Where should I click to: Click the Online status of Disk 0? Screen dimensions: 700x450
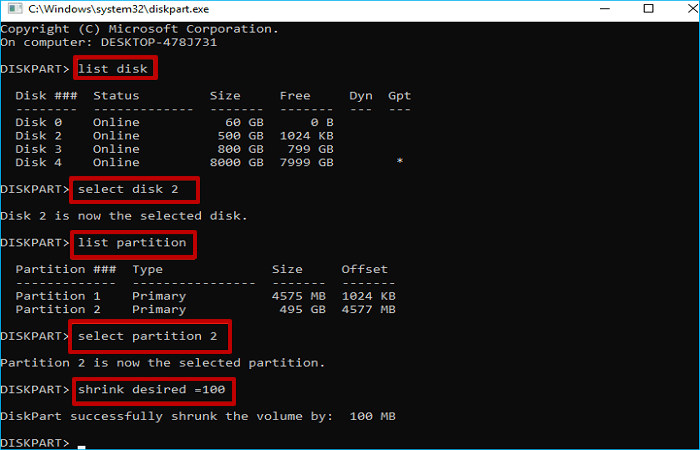tap(116, 122)
